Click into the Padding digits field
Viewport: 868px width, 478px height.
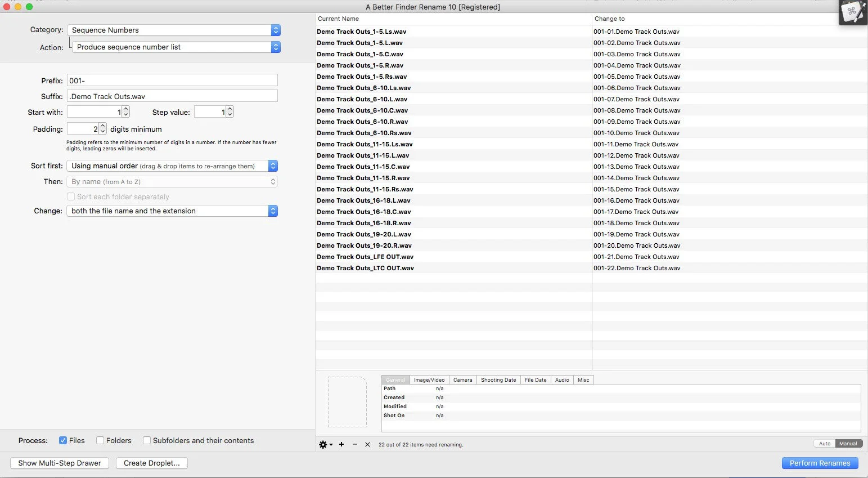pos(83,129)
